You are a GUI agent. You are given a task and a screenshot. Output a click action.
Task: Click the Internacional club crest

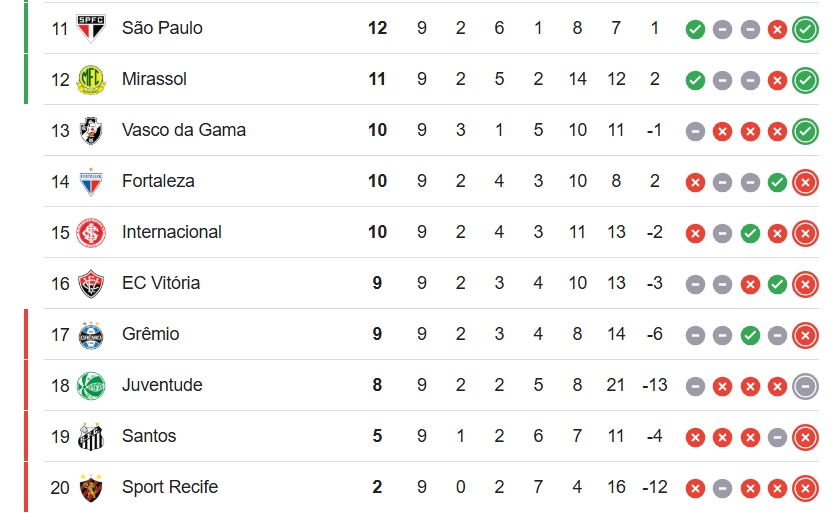[91, 232]
